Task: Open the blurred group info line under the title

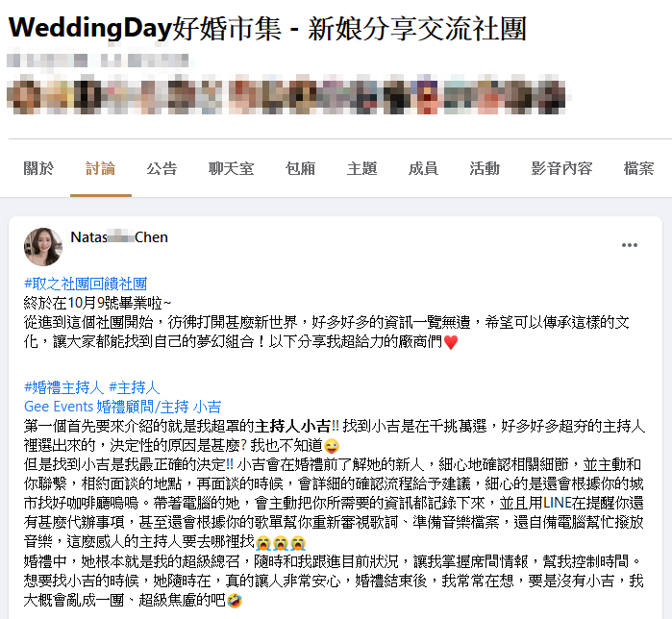Action: click(x=98, y=61)
